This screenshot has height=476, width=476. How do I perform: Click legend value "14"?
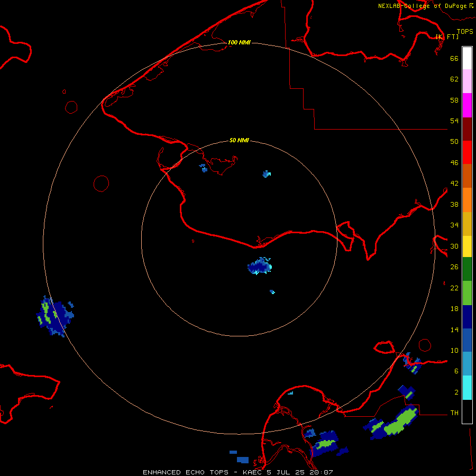[454, 329]
